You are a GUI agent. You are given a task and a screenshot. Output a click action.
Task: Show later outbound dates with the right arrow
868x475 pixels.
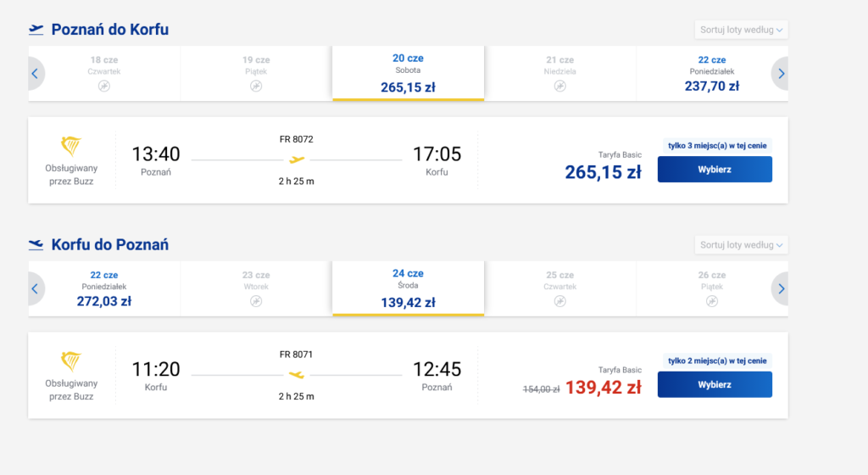pos(781,74)
